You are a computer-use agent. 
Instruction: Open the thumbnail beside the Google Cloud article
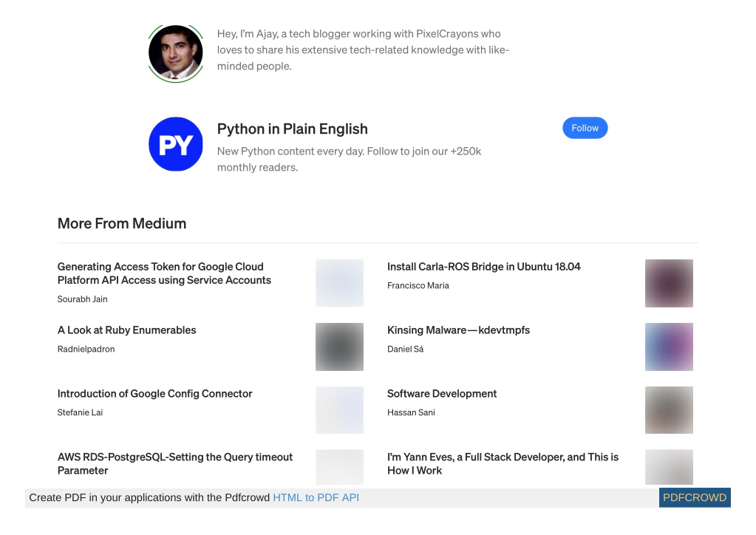point(339,283)
